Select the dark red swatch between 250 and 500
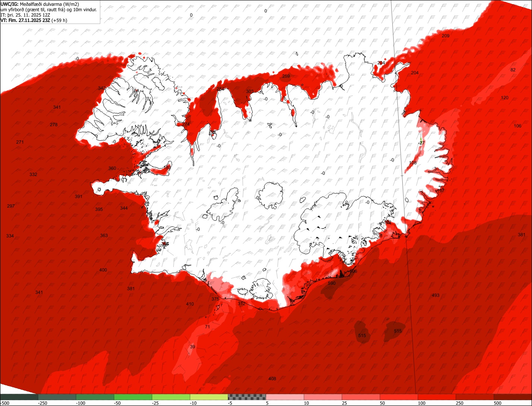 tap(475, 397)
